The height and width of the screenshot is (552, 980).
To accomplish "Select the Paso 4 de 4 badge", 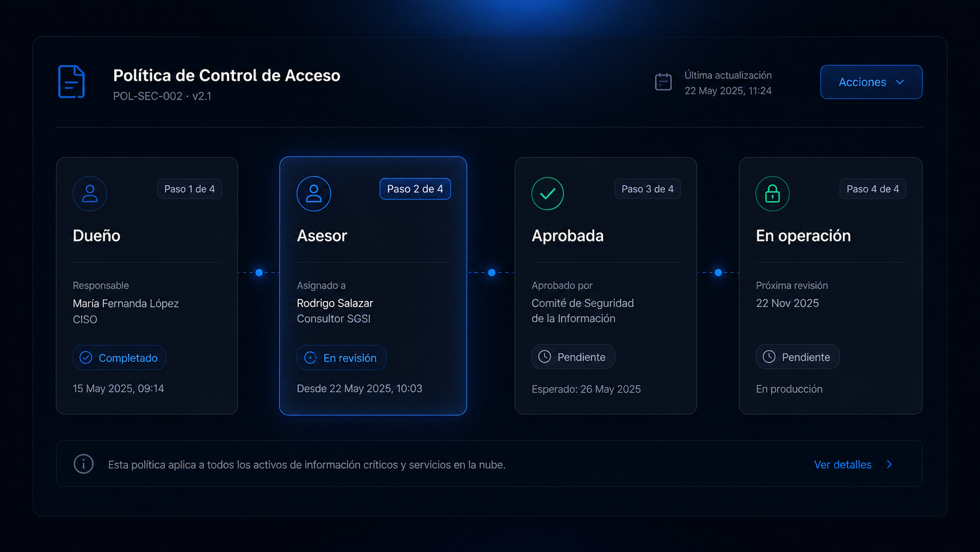I will pyautogui.click(x=873, y=189).
